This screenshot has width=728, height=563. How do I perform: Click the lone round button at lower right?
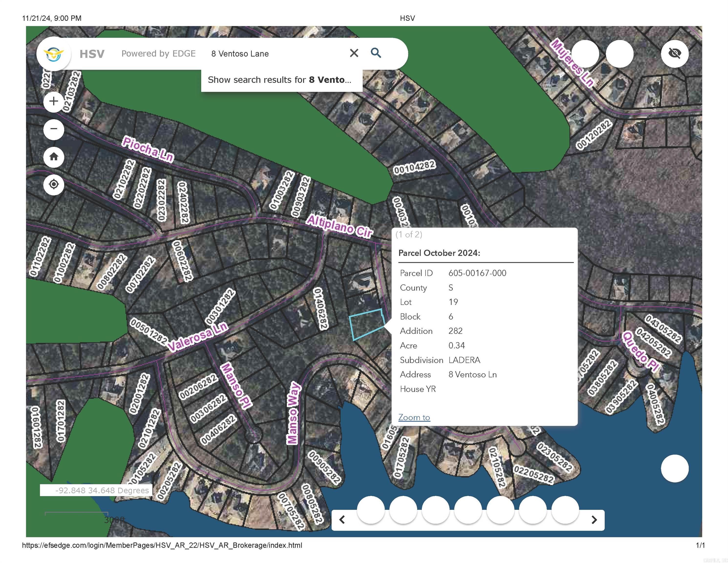click(675, 468)
